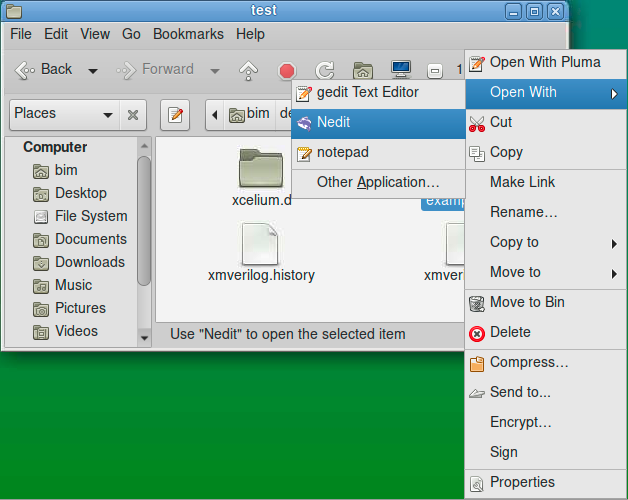Select the xmverilog.history file icon
Screen dimensions: 628x500
tap(261, 244)
